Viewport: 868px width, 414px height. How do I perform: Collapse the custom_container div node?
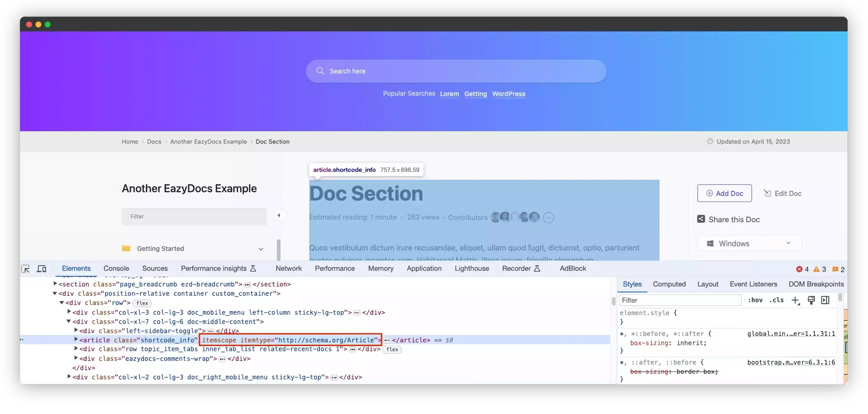[55, 293]
